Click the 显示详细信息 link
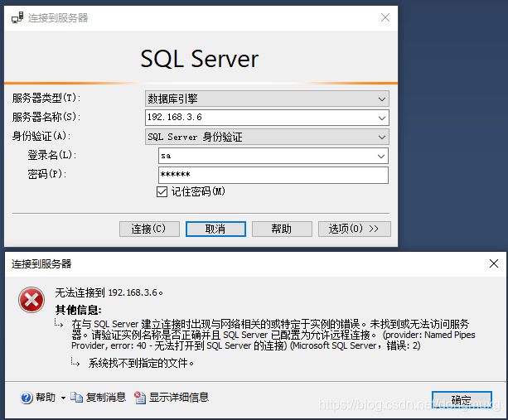This screenshot has height=420, width=508. pos(179,398)
